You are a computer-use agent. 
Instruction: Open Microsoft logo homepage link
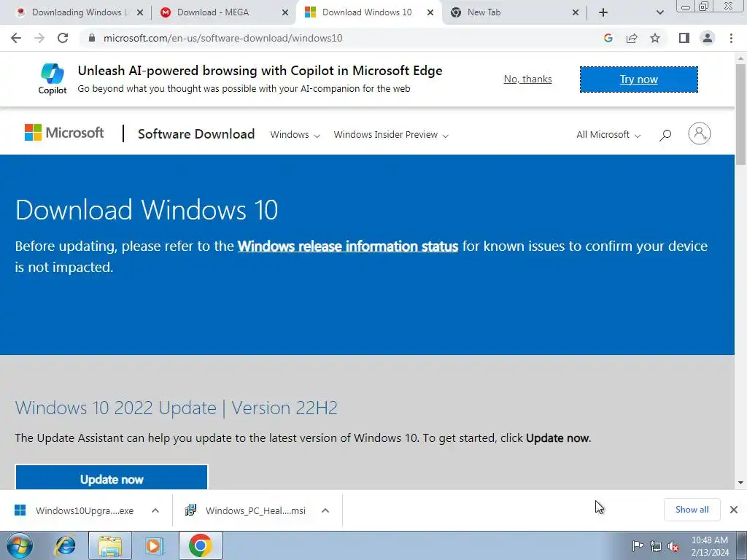pos(64,133)
